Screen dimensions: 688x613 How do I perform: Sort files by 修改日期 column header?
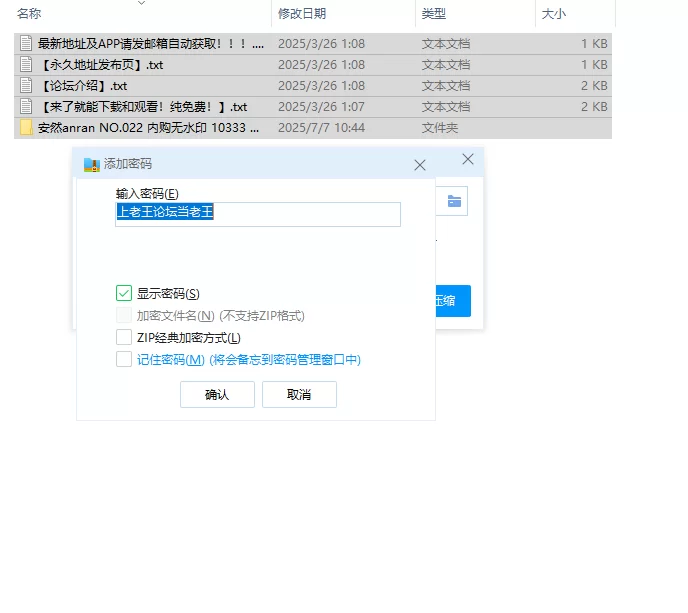click(302, 14)
